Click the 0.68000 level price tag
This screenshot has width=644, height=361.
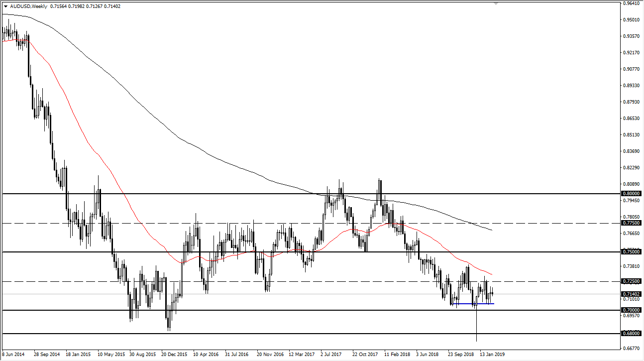tap(631, 333)
